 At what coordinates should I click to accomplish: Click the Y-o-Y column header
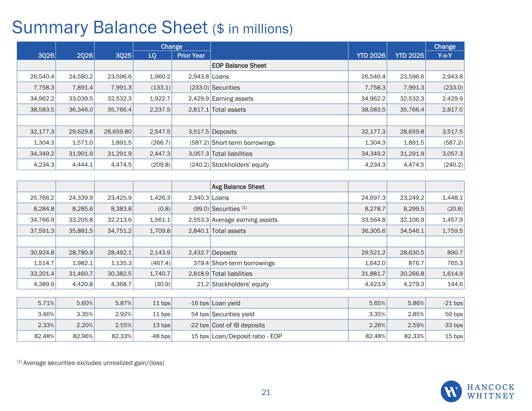[445, 55]
